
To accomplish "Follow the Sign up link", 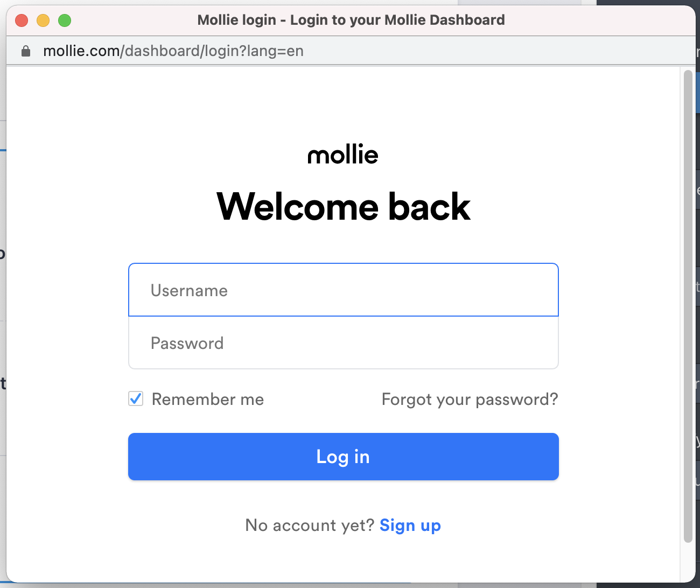I will click(x=410, y=525).
